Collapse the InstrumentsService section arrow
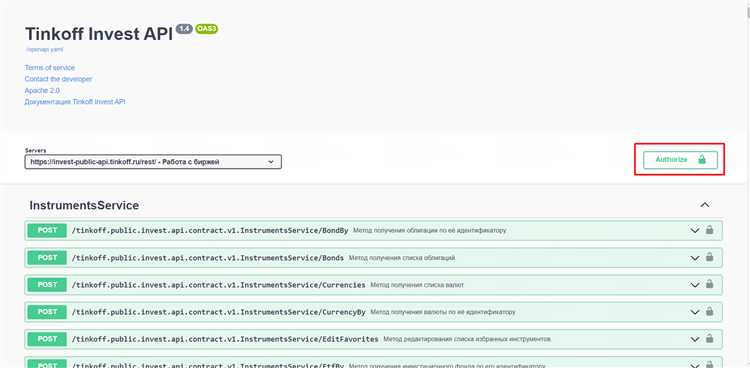The image size is (750, 368). [x=705, y=205]
